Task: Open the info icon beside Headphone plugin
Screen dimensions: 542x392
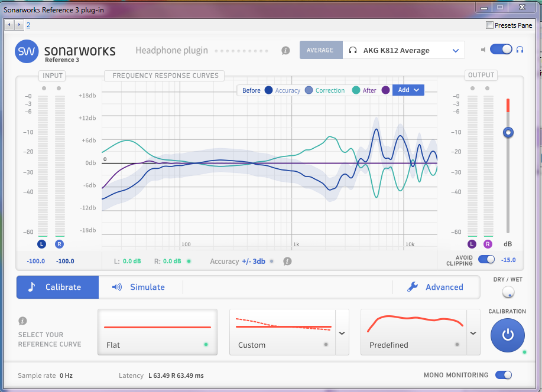Action: pyautogui.click(x=285, y=51)
